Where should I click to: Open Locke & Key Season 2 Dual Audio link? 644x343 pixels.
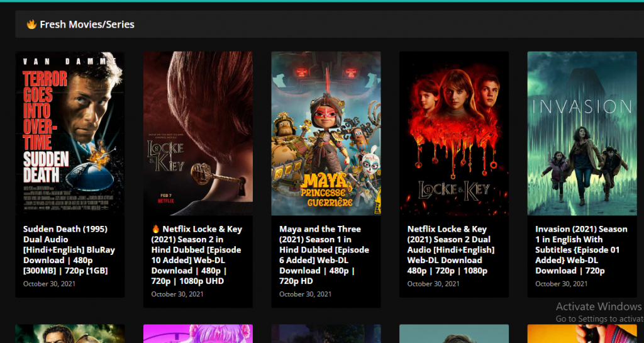coord(451,250)
